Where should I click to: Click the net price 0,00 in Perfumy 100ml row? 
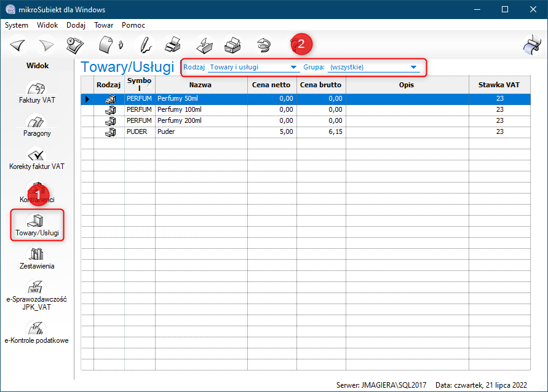coord(272,109)
